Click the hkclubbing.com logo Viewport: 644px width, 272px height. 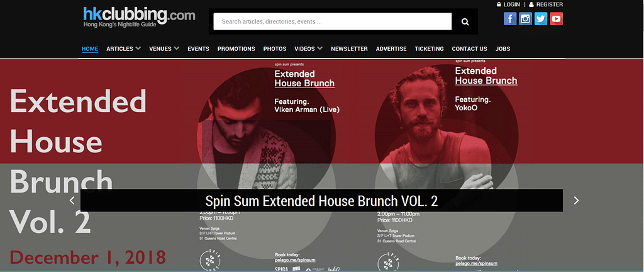(x=139, y=17)
